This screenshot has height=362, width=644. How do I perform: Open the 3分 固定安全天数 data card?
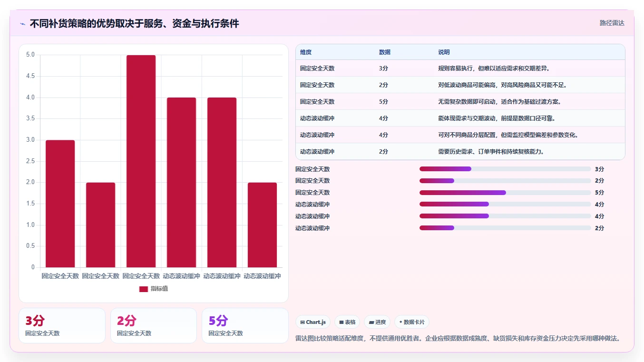click(x=62, y=325)
